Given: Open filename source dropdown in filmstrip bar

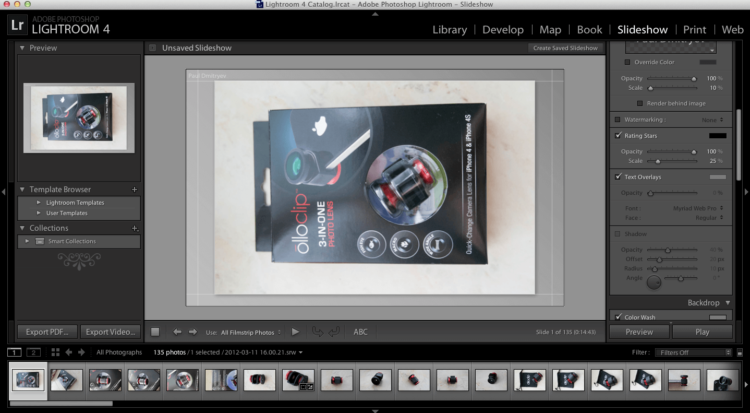Looking at the screenshot, I should click(300, 353).
